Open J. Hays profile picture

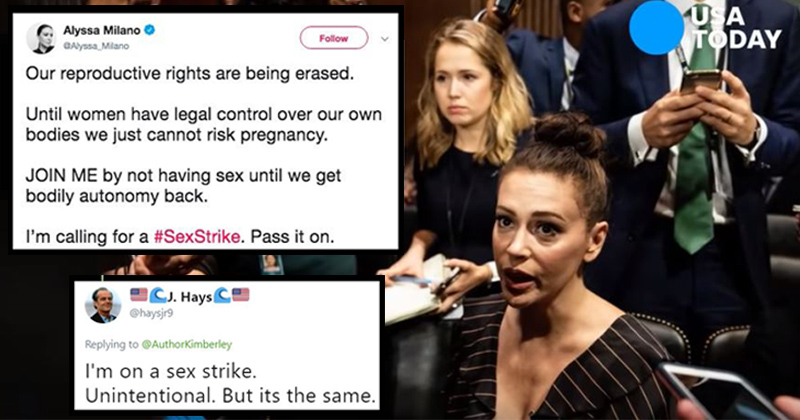click(103, 305)
